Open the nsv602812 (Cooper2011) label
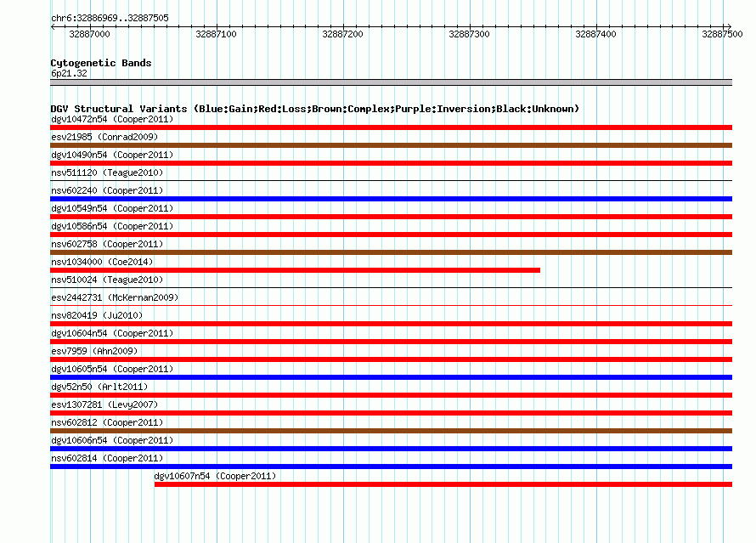Screen dimensions: 756x543 click(107, 422)
